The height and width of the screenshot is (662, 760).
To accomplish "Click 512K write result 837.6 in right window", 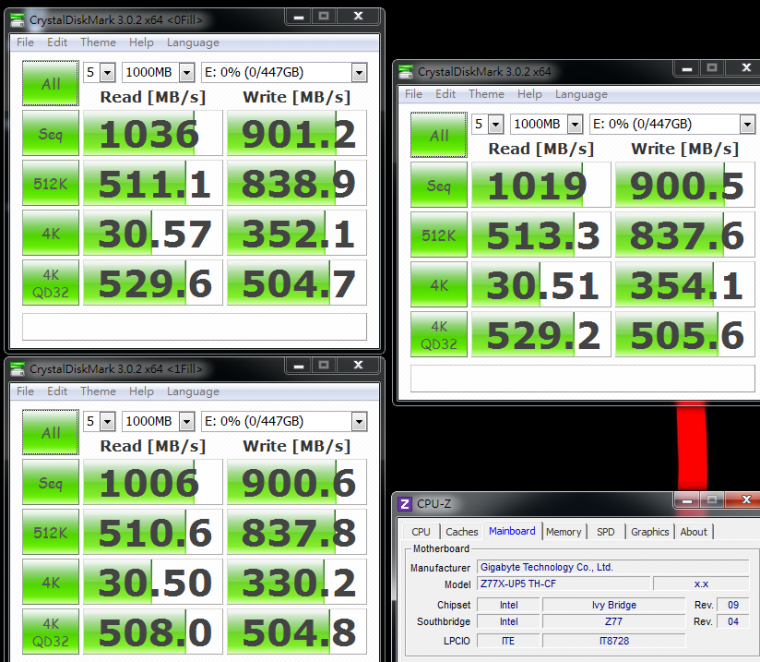I will coord(685,235).
